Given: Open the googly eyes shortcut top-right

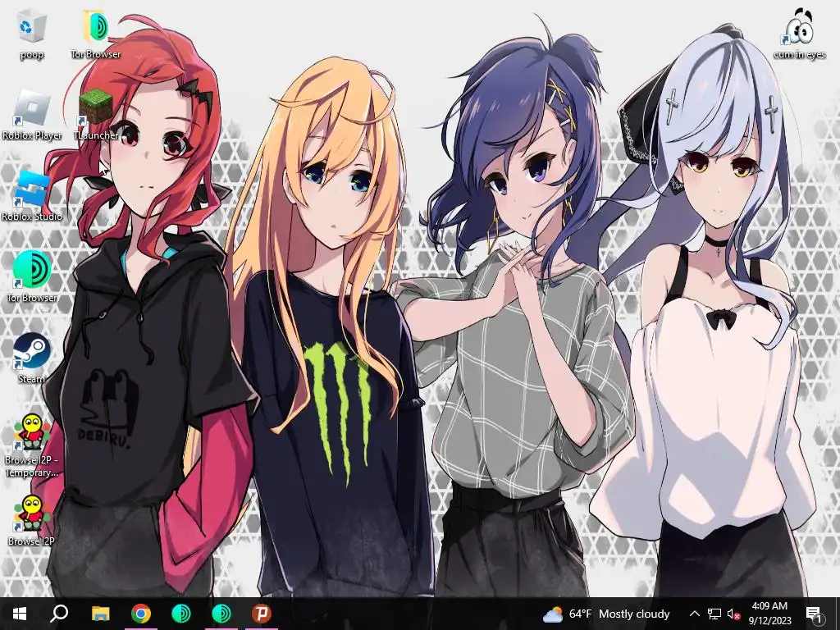Looking at the screenshot, I should [x=799, y=34].
